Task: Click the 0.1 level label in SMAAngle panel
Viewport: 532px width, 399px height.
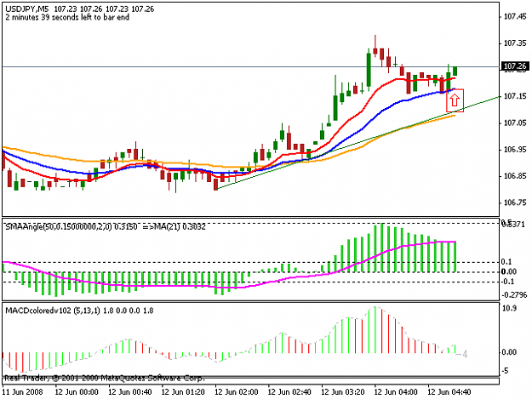Action: 506,262
